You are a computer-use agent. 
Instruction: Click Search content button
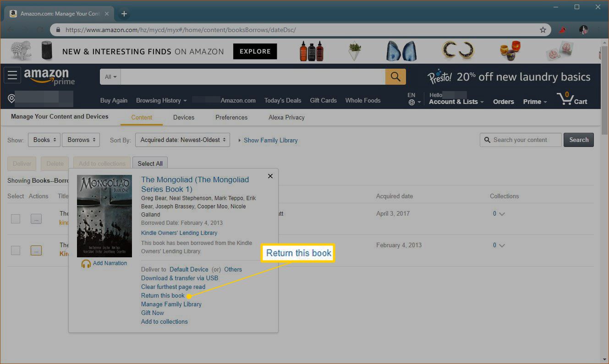pos(579,140)
